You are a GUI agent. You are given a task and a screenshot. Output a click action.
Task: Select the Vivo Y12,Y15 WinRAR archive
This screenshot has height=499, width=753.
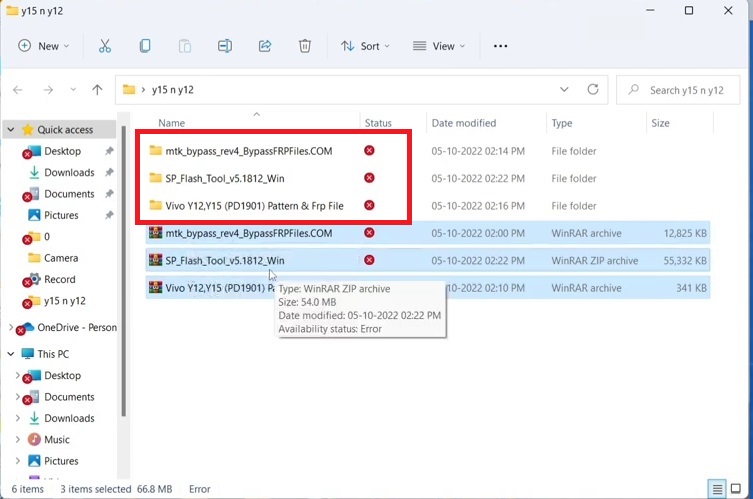tap(427, 288)
